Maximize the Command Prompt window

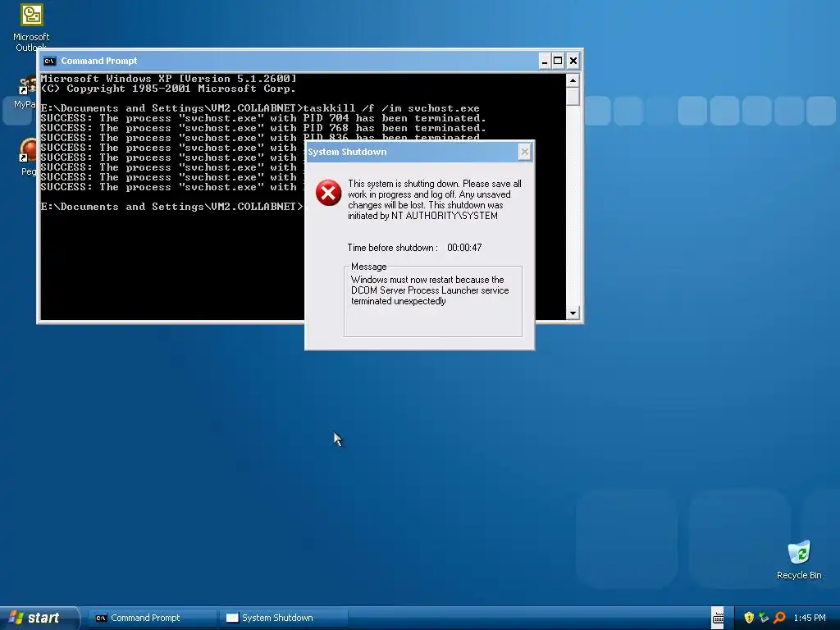tap(558, 61)
